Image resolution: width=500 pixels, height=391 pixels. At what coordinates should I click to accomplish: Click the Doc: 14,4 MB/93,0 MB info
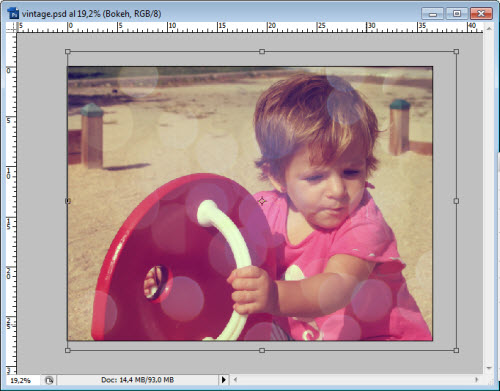pyautogui.click(x=137, y=380)
